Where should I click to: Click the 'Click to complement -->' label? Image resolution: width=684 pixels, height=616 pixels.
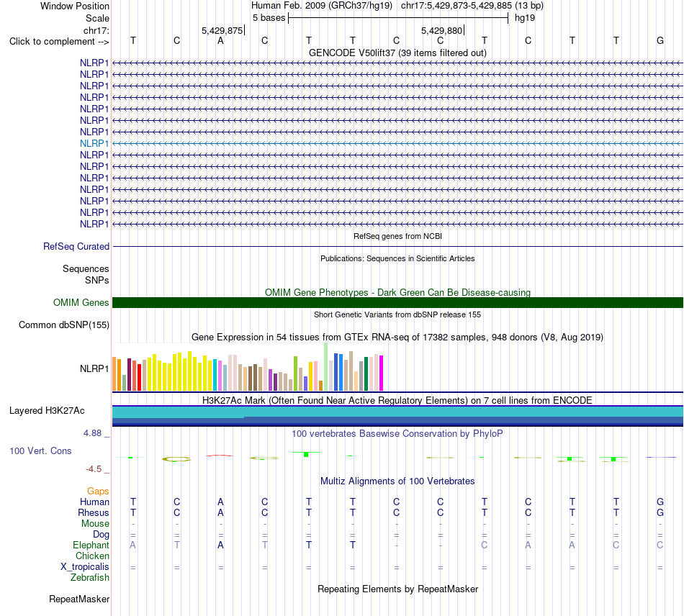[x=59, y=42]
